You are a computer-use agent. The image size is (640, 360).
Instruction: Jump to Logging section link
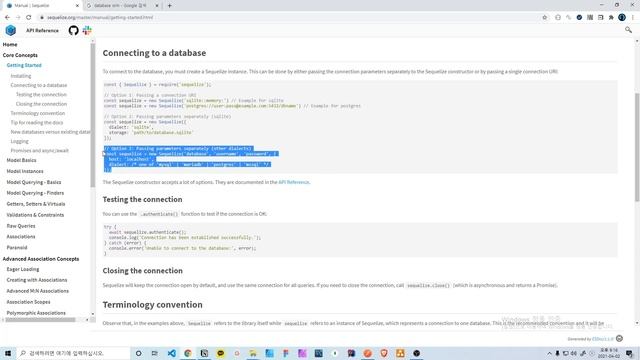pyautogui.click(x=20, y=141)
